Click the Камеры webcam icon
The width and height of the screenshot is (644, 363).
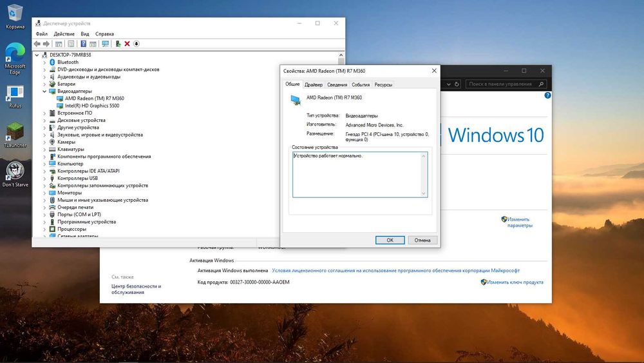pyautogui.click(x=52, y=142)
